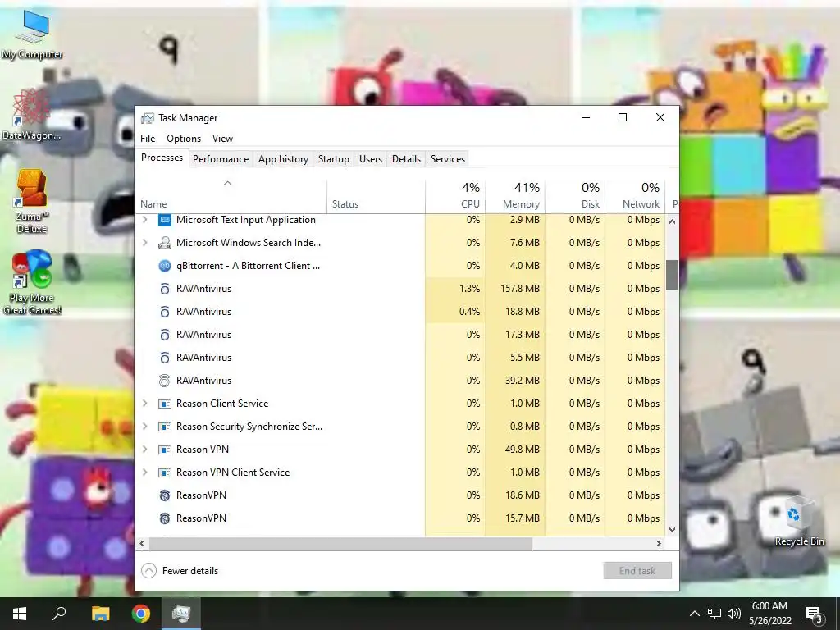Image resolution: width=840 pixels, height=630 pixels.
Task: Click icon of RAVAntivirus using 157.8 MB
Action: [164, 289]
